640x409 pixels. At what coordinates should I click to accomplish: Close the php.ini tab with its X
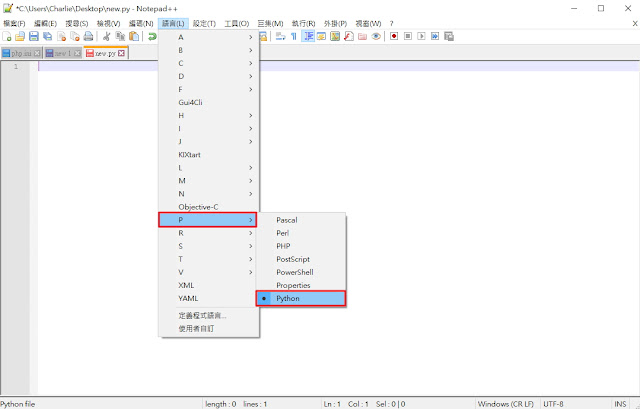(37, 53)
